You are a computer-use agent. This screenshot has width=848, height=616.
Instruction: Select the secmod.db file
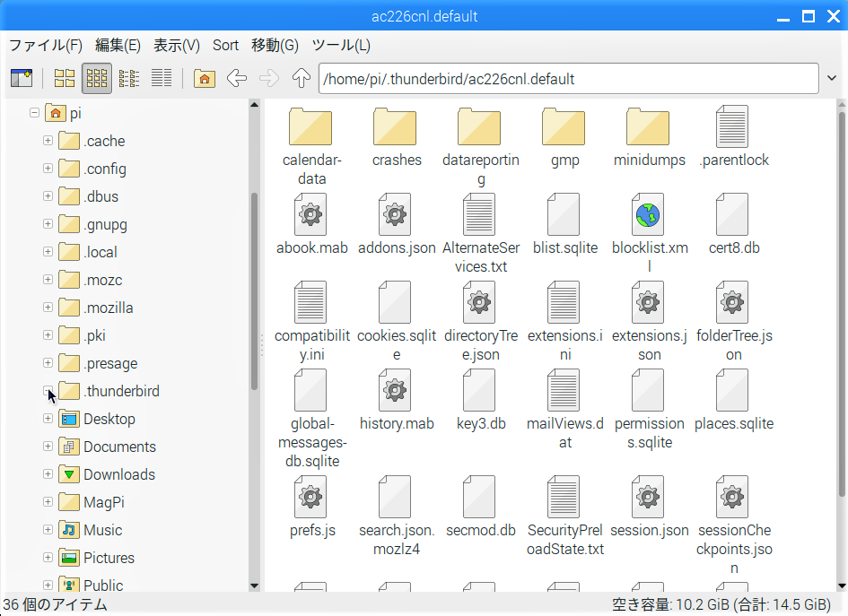[480, 508]
